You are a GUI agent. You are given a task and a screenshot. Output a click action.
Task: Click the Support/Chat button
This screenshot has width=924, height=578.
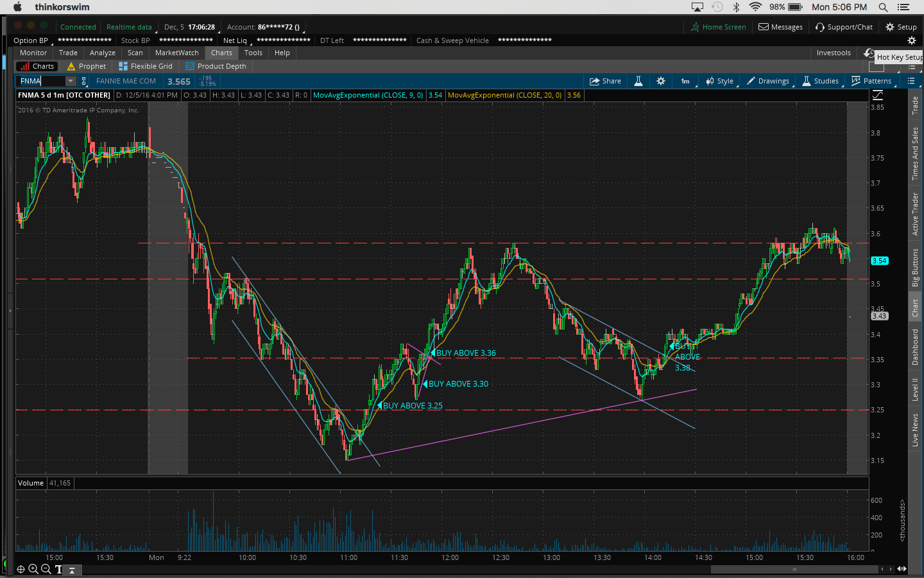click(x=844, y=27)
